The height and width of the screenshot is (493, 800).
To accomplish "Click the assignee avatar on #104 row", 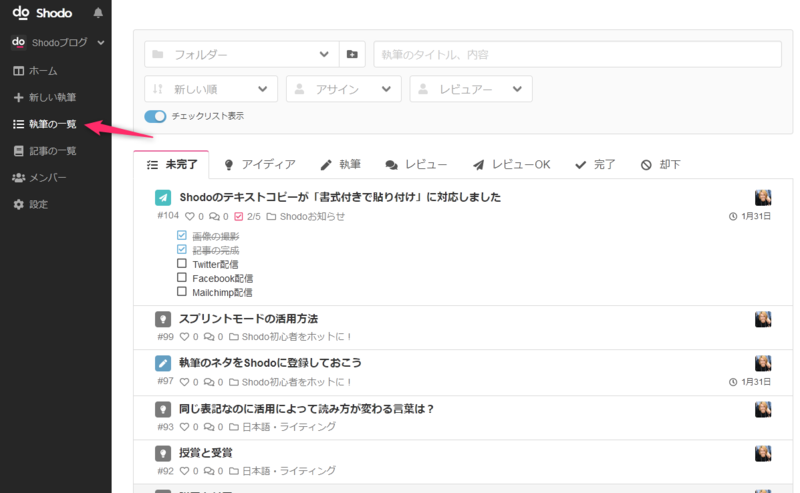I will (763, 198).
